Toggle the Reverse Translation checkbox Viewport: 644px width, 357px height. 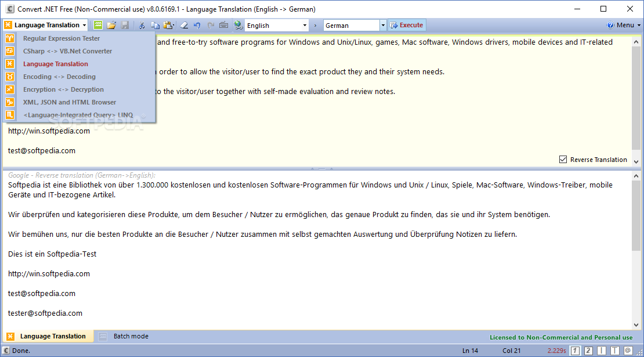[563, 160]
